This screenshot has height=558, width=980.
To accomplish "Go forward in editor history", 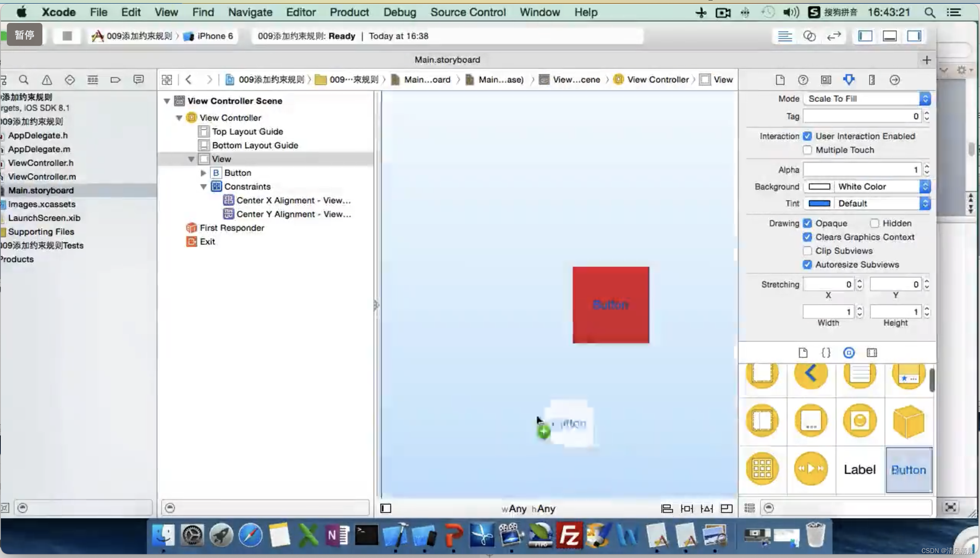I will point(209,80).
